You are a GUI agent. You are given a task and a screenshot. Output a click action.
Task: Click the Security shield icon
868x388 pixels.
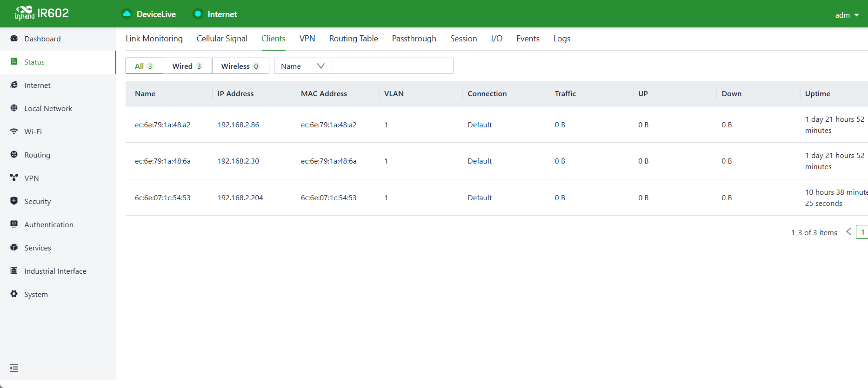click(14, 201)
